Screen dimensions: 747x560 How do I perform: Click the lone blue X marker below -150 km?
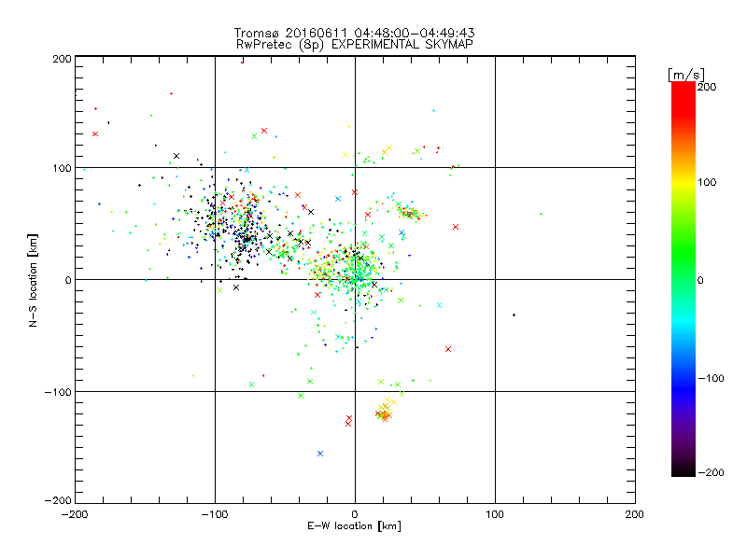pos(320,454)
